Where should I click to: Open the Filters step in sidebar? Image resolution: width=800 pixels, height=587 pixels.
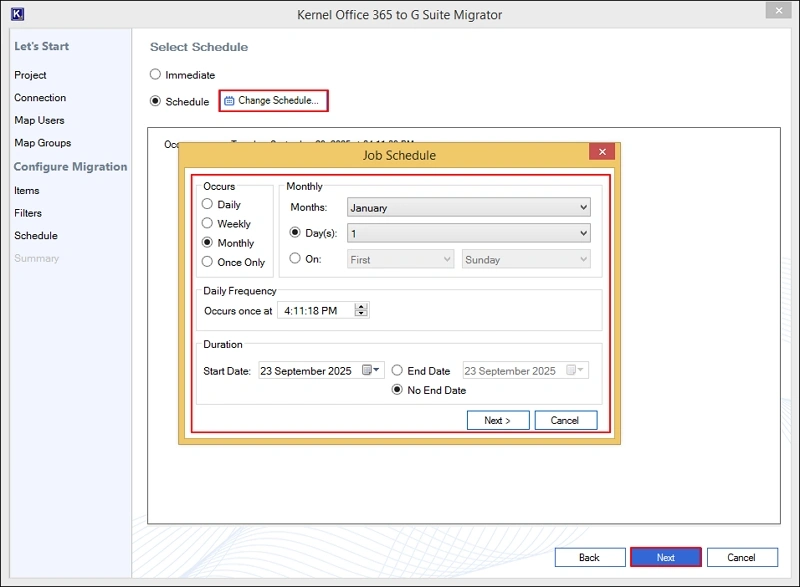[x=28, y=213]
